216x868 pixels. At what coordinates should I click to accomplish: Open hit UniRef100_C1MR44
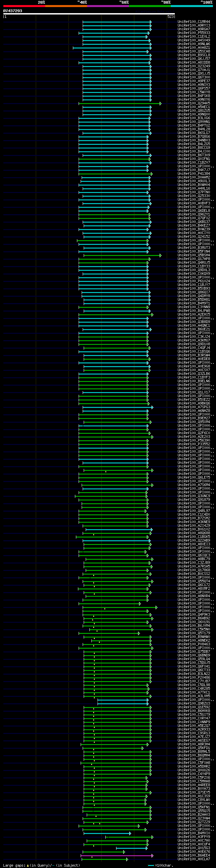click(194, 22)
